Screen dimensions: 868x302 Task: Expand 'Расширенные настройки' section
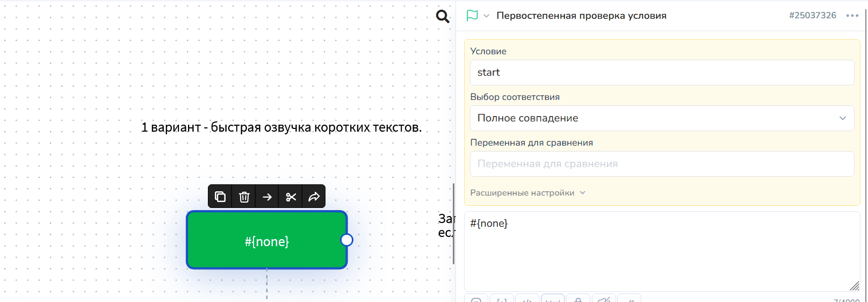point(527,193)
